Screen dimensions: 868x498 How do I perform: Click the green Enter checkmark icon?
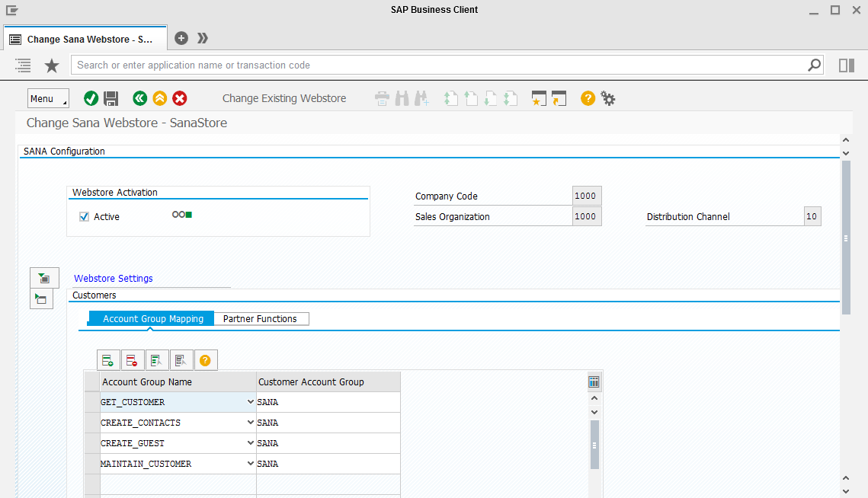pos(91,98)
